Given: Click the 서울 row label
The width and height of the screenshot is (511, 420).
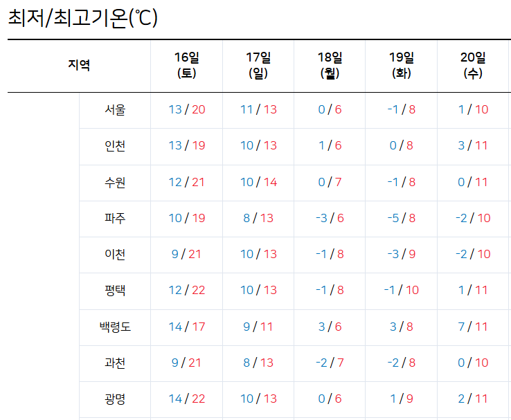Looking at the screenshot, I should point(115,109).
